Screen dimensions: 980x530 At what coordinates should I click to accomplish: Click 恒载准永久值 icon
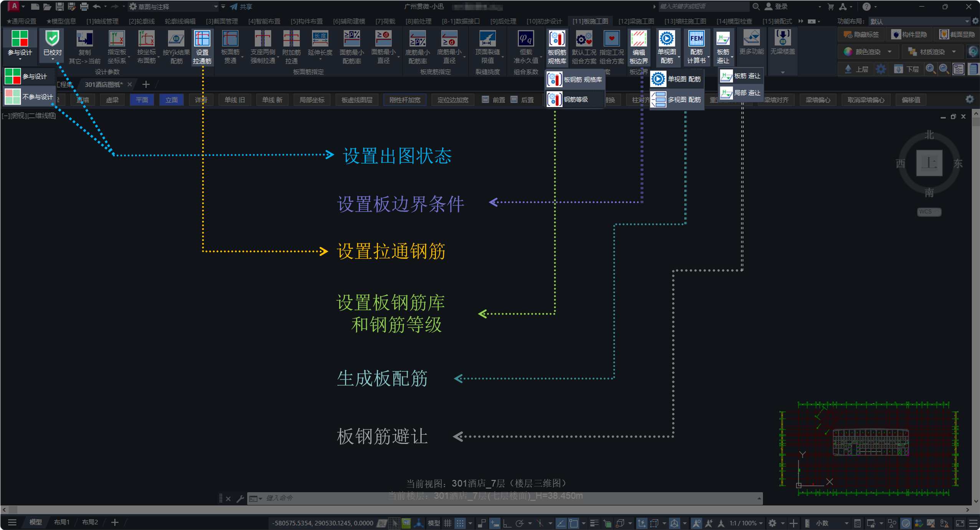[x=526, y=39]
